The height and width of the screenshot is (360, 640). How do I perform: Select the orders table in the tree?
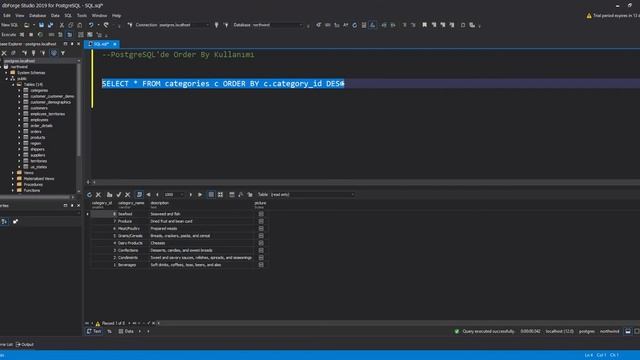pyautogui.click(x=36, y=131)
